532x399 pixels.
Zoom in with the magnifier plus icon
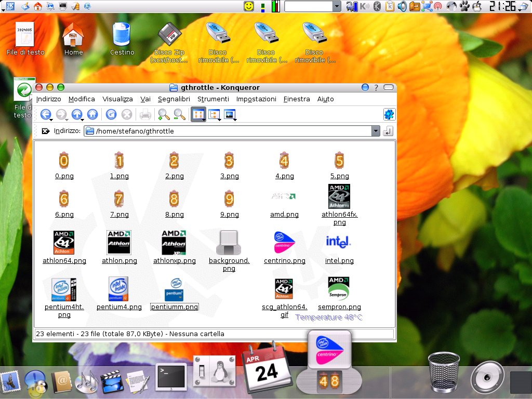click(x=164, y=115)
